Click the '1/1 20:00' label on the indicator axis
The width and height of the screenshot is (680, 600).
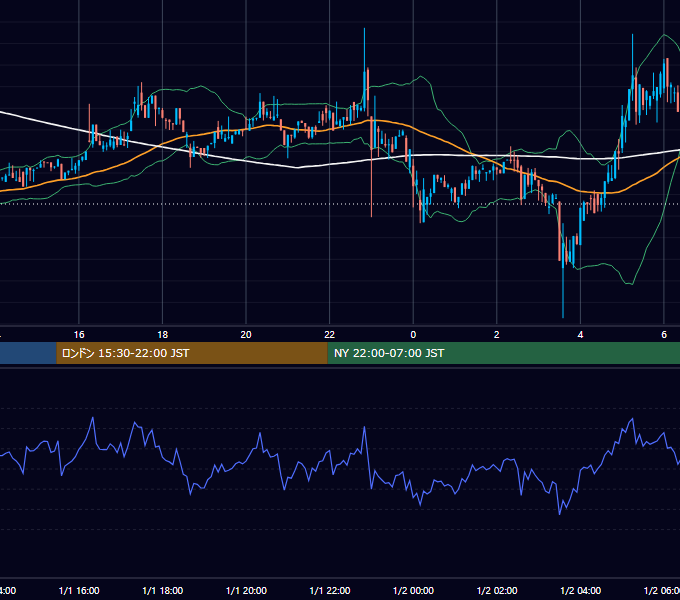coord(246,591)
